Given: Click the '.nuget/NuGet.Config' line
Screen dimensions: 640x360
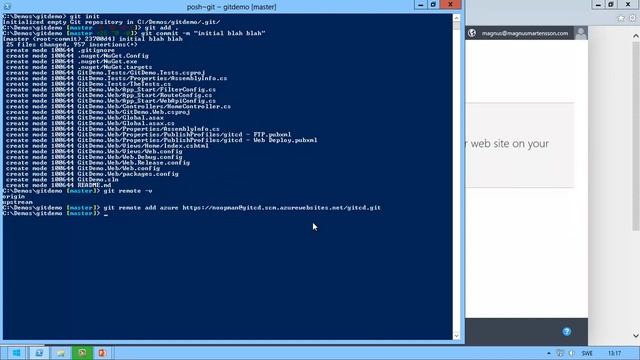Looking at the screenshot, I should (x=77, y=56).
